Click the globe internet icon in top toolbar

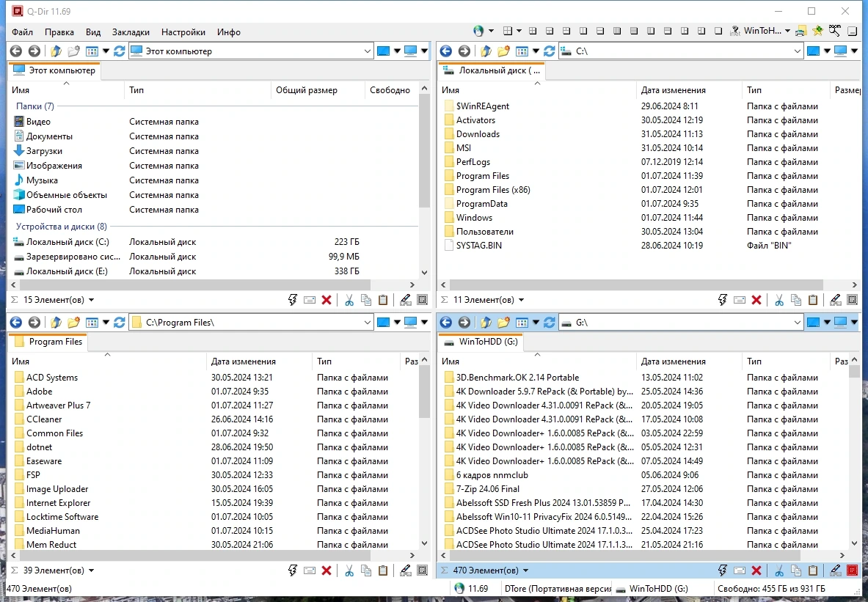478,32
